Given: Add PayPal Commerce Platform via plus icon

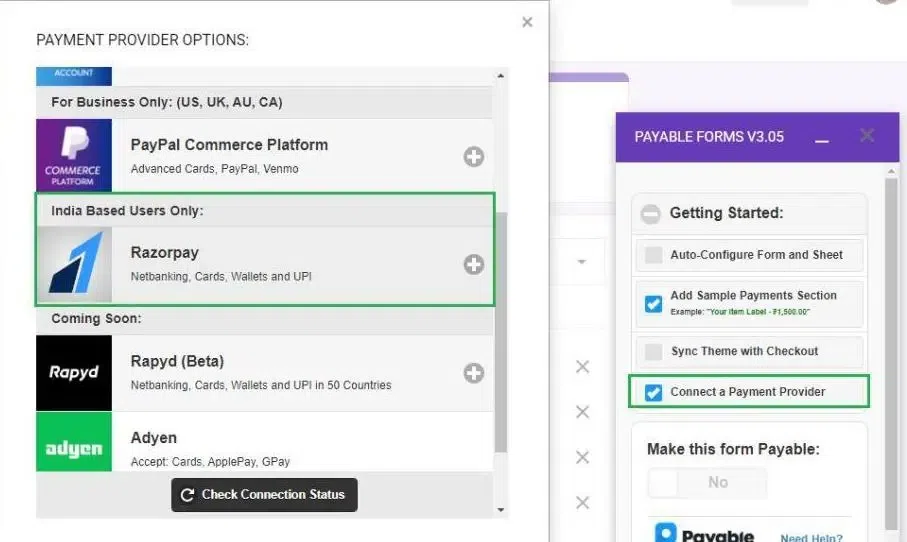Looking at the screenshot, I should click(474, 156).
